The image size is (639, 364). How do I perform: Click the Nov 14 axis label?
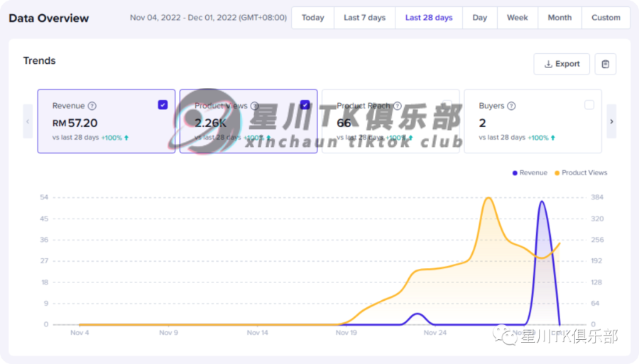click(257, 333)
